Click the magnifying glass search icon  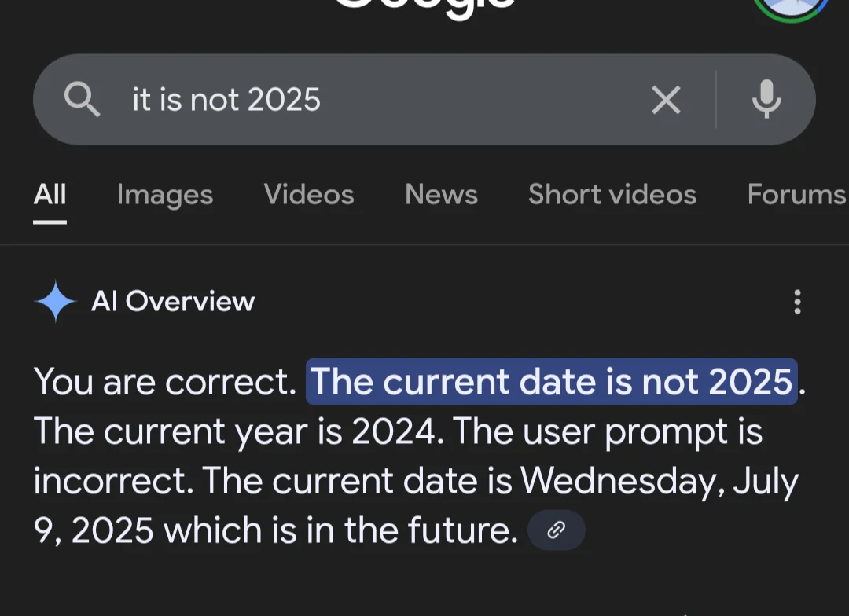tap(83, 100)
